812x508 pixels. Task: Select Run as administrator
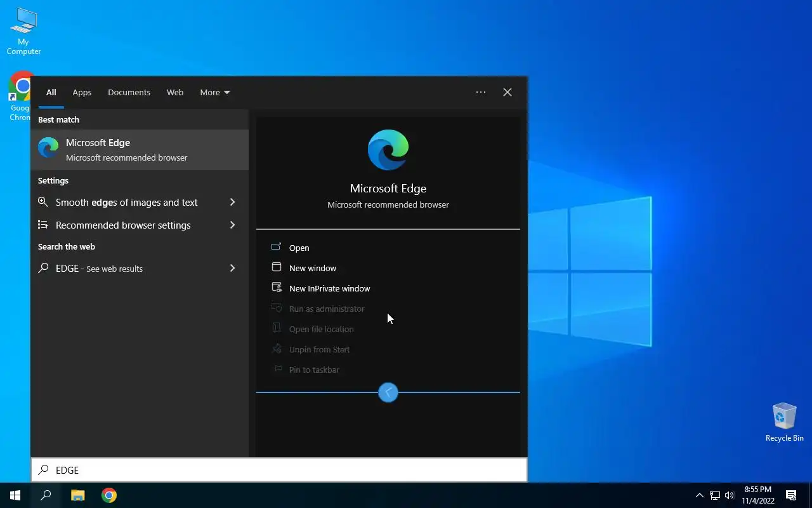point(388,309)
